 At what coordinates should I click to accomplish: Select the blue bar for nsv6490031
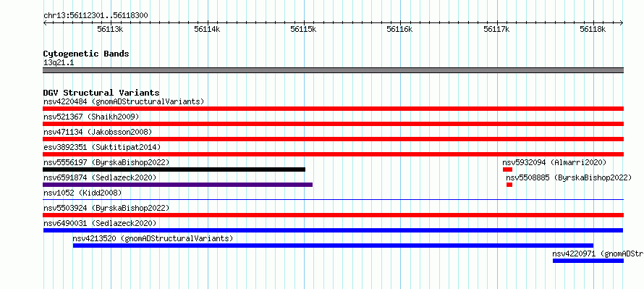pos(333,230)
